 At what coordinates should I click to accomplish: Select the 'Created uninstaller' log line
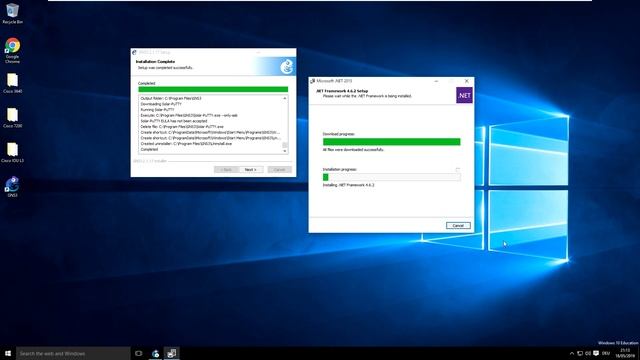coord(186,144)
